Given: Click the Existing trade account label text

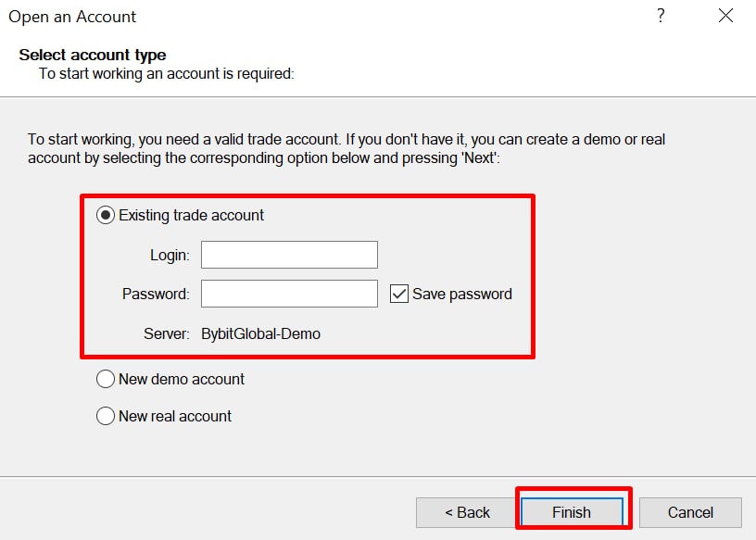Looking at the screenshot, I should coord(191,215).
